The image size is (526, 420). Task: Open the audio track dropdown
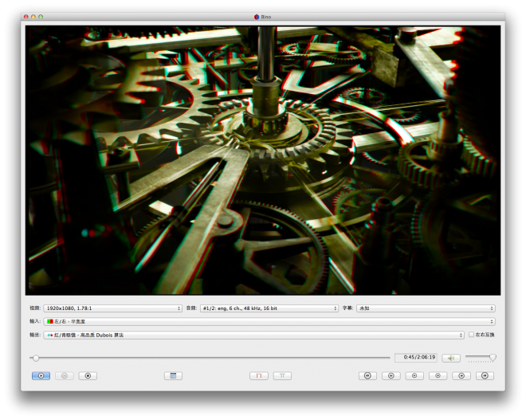(269, 308)
